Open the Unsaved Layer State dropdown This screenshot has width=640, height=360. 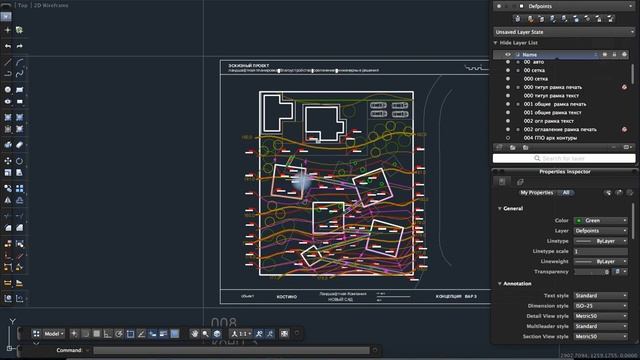(564, 32)
